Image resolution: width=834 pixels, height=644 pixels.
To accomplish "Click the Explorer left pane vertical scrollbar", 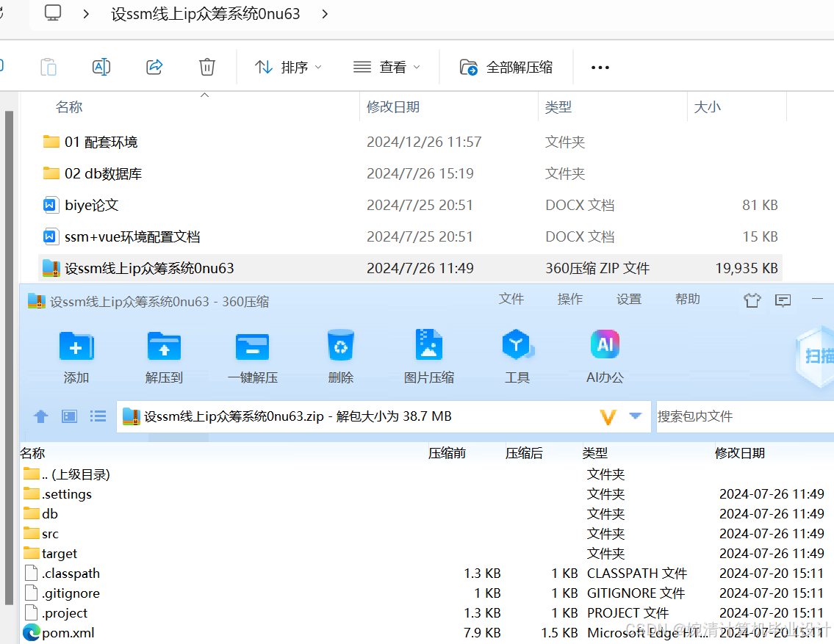I will [x=9, y=358].
